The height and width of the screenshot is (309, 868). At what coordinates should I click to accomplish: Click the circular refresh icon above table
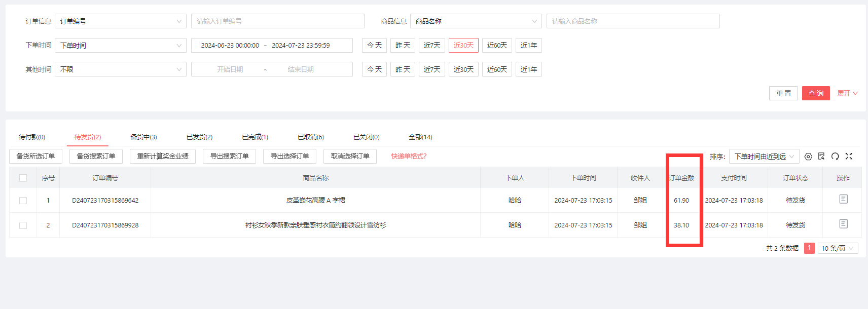point(835,157)
